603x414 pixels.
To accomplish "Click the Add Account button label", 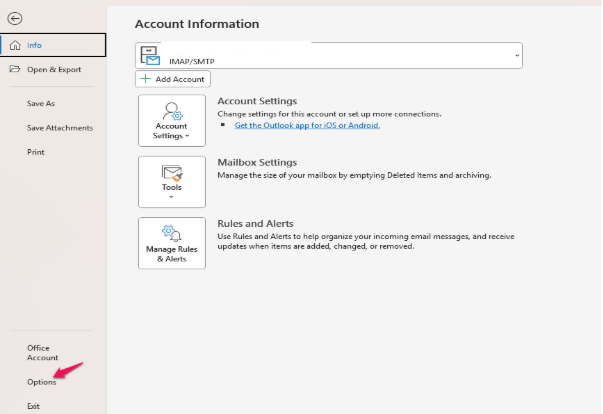I will point(180,79).
